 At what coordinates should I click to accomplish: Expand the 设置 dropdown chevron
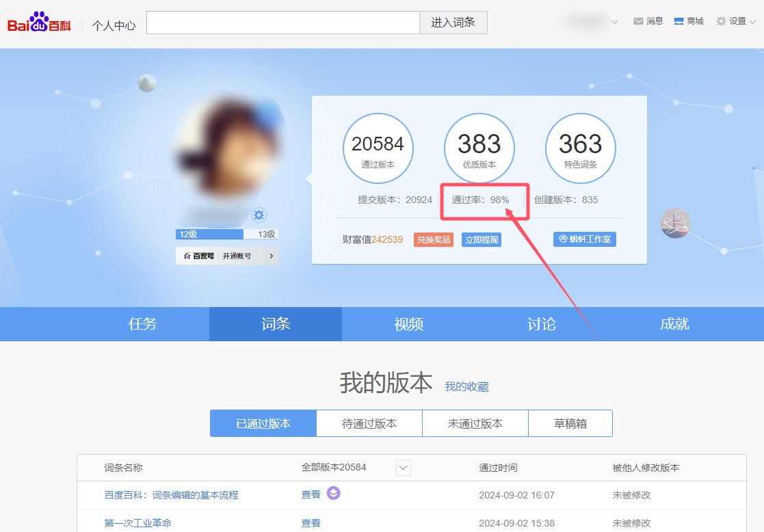(752, 22)
